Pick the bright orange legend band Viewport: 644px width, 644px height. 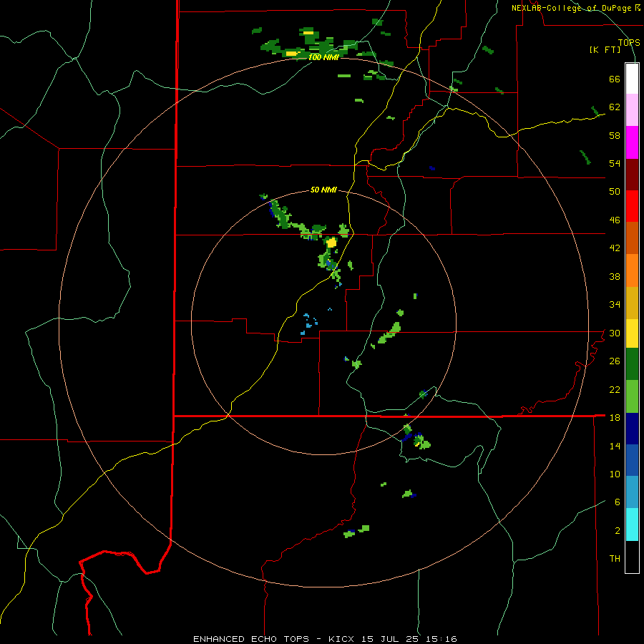click(x=632, y=270)
